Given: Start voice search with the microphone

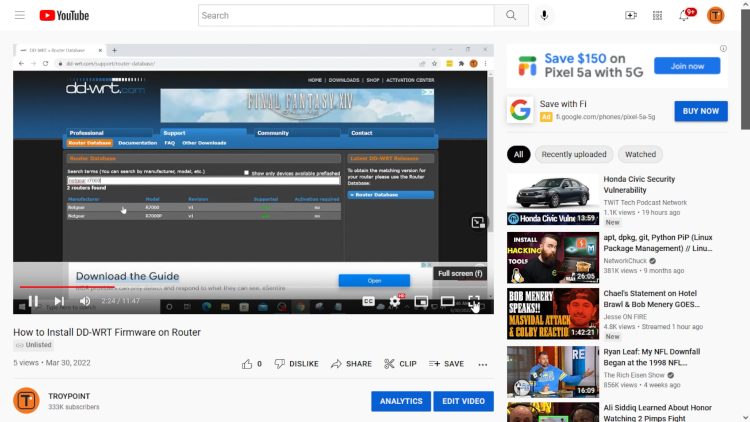Looking at the screenshot, I should (544, 15).
